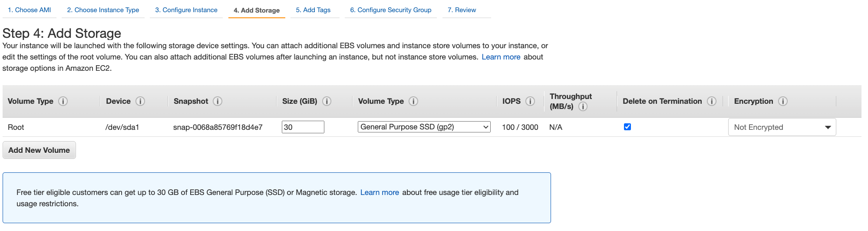
Task: Open 6. Configure Security Group tab
Action: coord(391,10)
